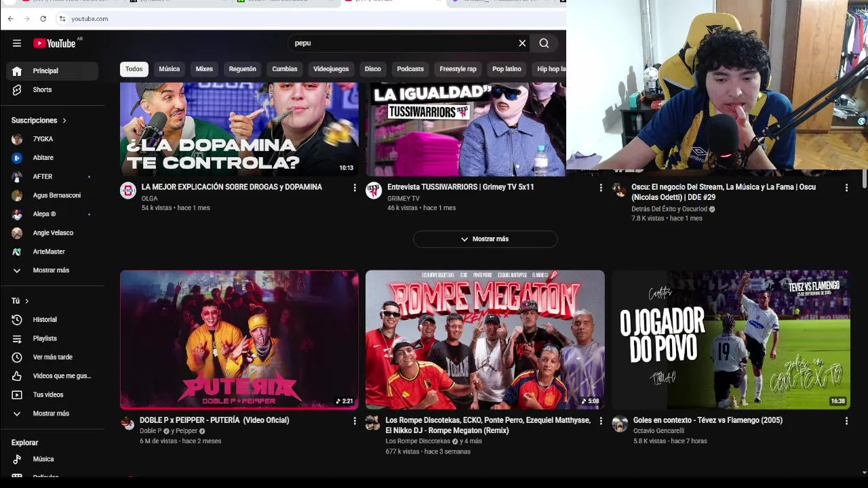
Task: Select the Pop latino filter chip
Action: click(507, 69)
